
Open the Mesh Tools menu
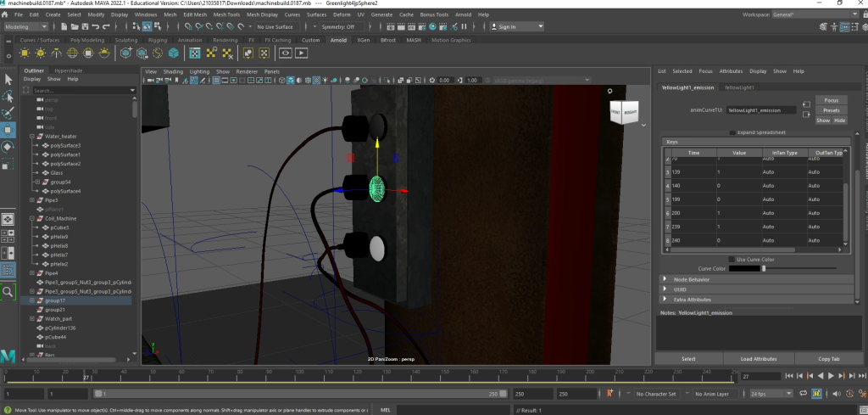coord(226,14)
